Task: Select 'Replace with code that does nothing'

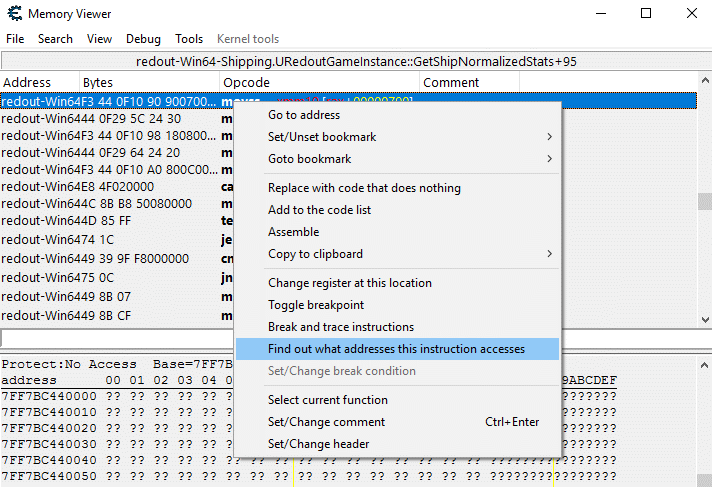Action: click(364, 188)
